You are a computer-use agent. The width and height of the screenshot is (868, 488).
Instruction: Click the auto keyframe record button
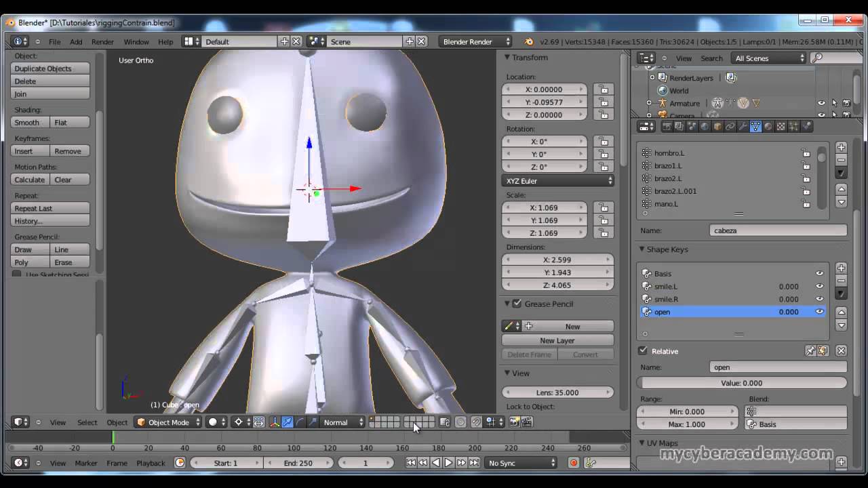point(574,463)
